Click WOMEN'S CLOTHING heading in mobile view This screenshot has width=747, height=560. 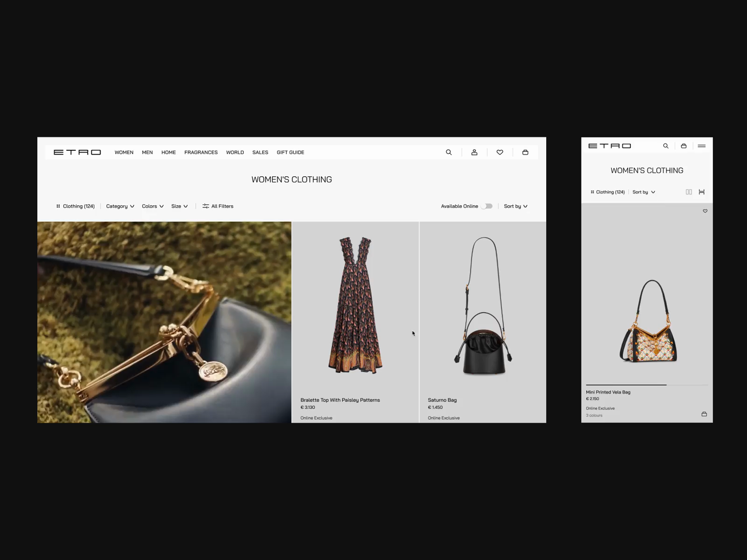(x=647, y=171)
